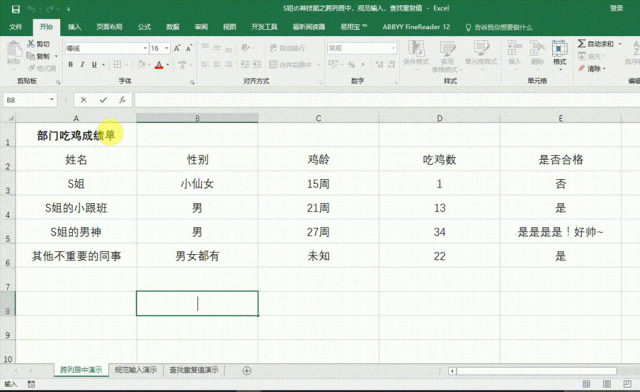Viewport: 640px width, 392px height.
Task: Switch to the Data (数据) tab
Action: 173,27
